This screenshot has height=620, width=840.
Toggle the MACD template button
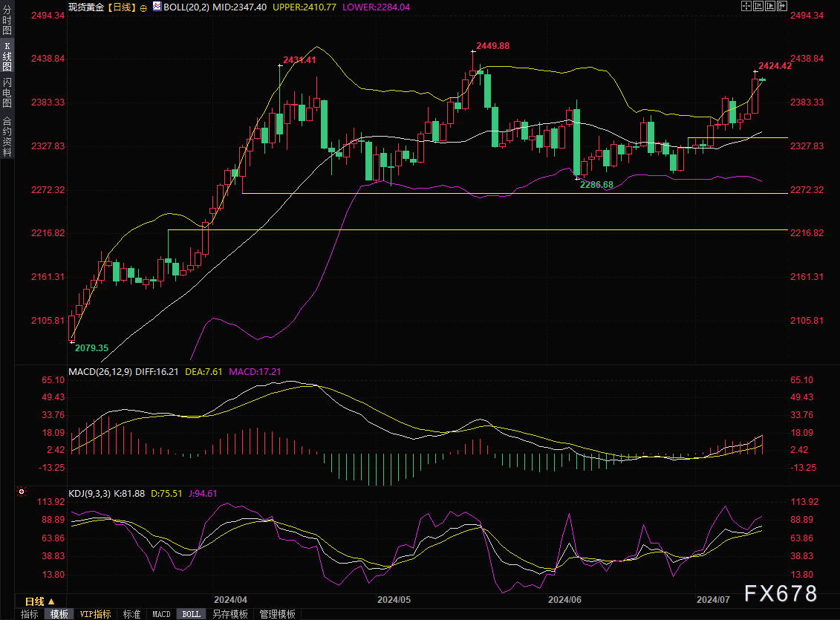[x=161, y=614]
